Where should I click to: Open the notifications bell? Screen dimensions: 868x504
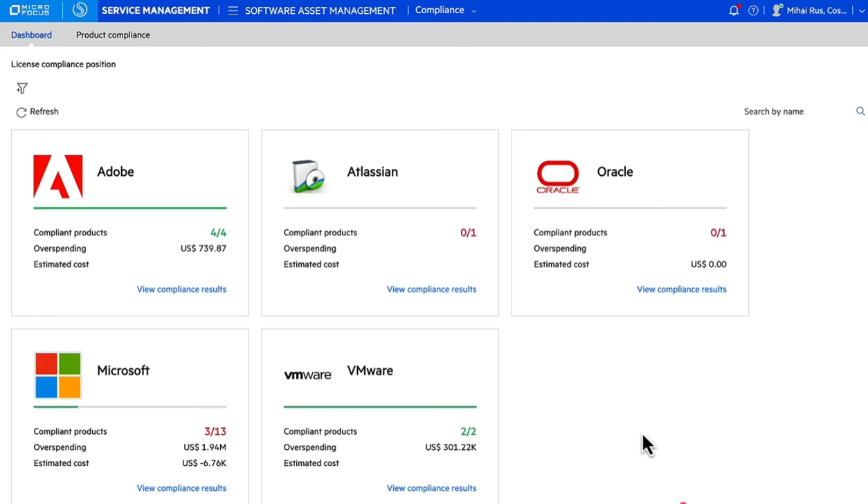click(x=734, y=10)
